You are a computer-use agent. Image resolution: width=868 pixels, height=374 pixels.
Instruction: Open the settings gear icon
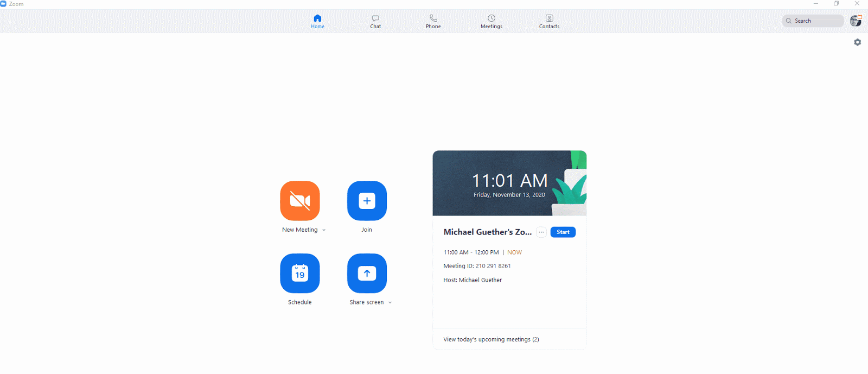857,42
